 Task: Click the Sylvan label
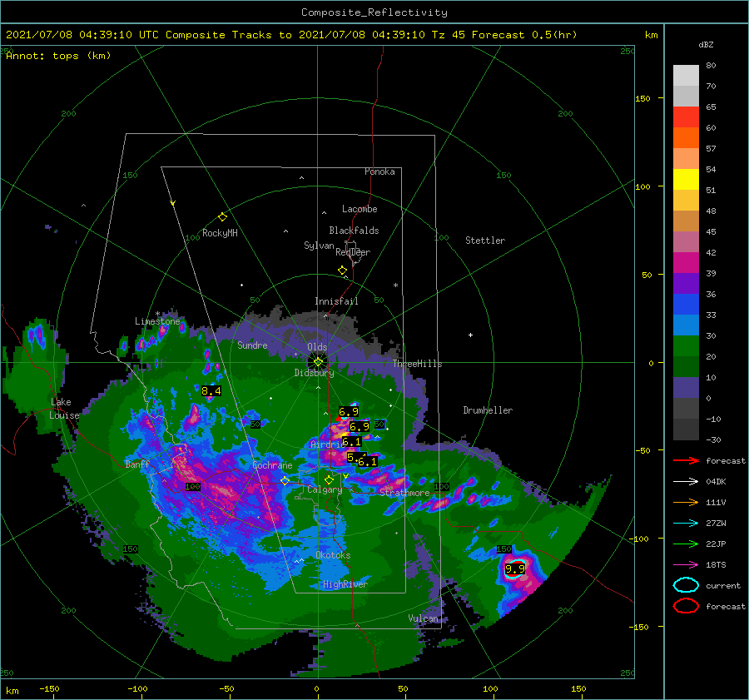(x=319, y=246)
